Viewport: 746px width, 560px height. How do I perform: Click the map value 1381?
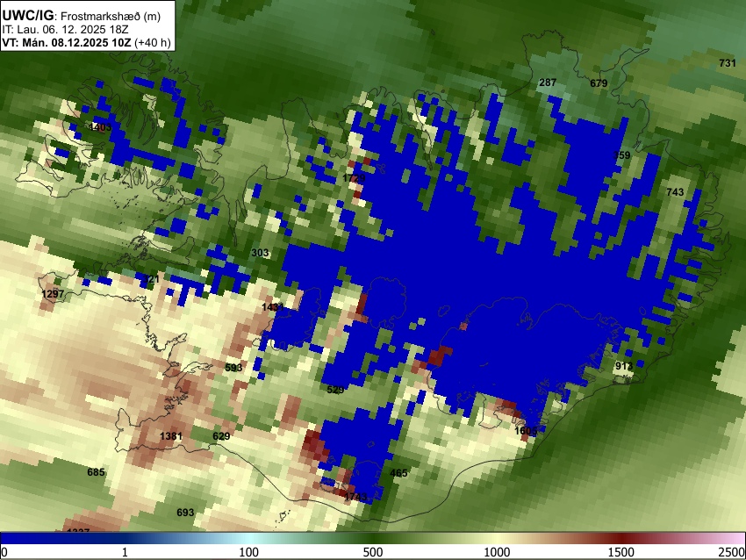tap(171, 436)
